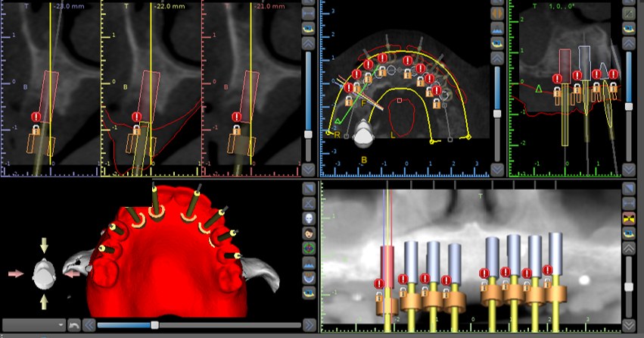Click the blue mountain surface icon in axial toolbar
Image resolution: width=644 pixels, height=338 pixels.
(497, 28)
